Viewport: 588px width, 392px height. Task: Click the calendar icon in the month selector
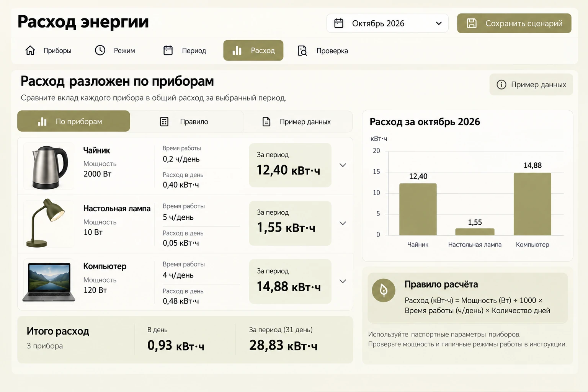[339, 23]
